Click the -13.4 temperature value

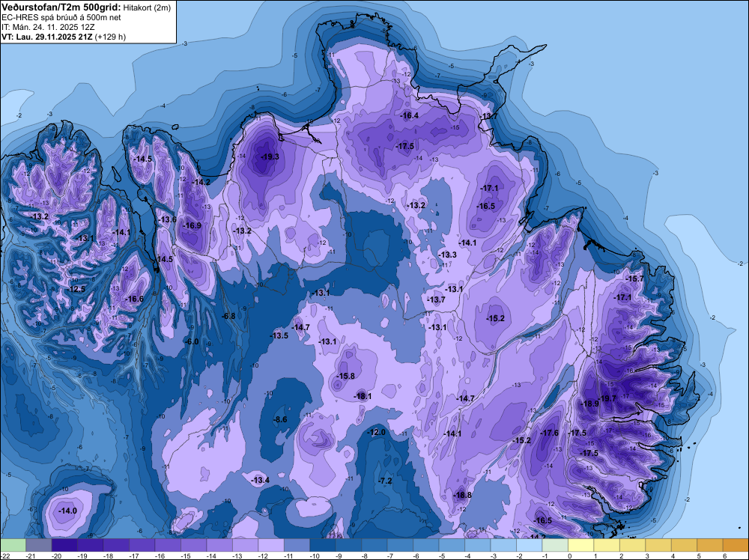261,480
